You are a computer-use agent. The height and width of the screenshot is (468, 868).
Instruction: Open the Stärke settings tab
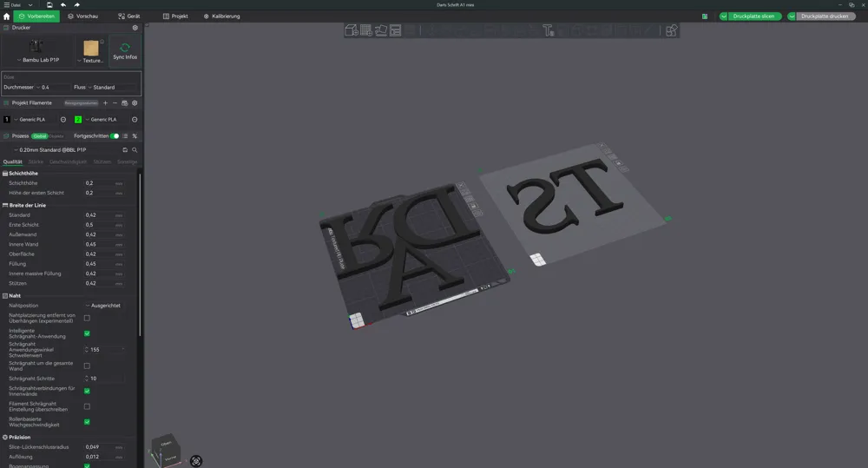[x=36, y=162]
